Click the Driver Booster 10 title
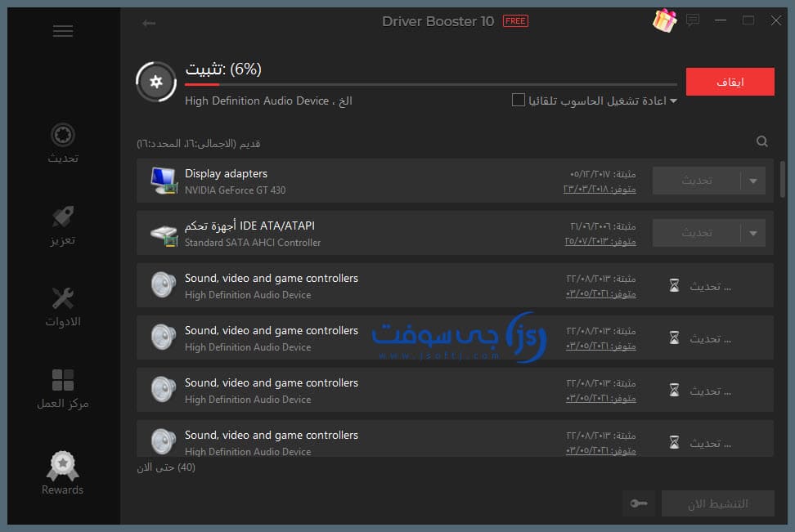This screenshot has height=532, width=795. 438,21
